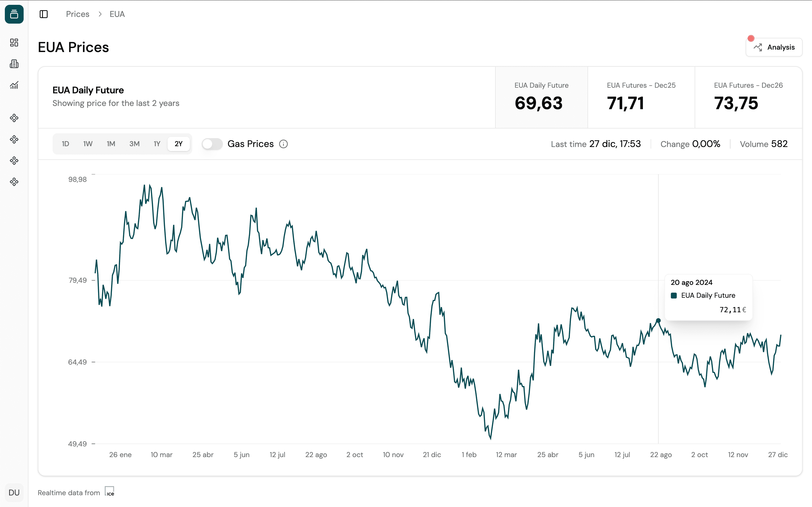Select the 2Y time range
Image resolution: width=812 pixels, height=507 pixels.
tap(179, 144)
